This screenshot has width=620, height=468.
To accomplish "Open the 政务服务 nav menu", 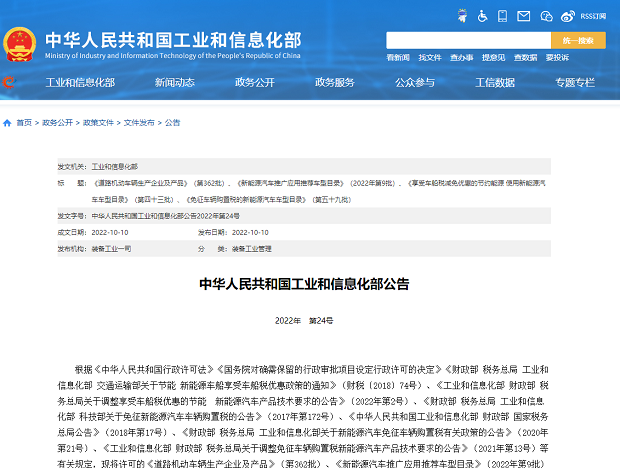I will coord(335,82).
